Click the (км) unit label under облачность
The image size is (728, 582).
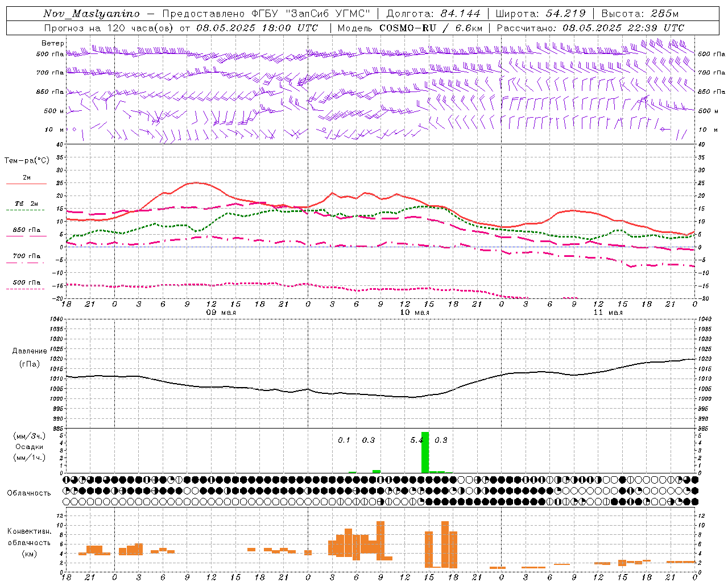coord(30,554)
